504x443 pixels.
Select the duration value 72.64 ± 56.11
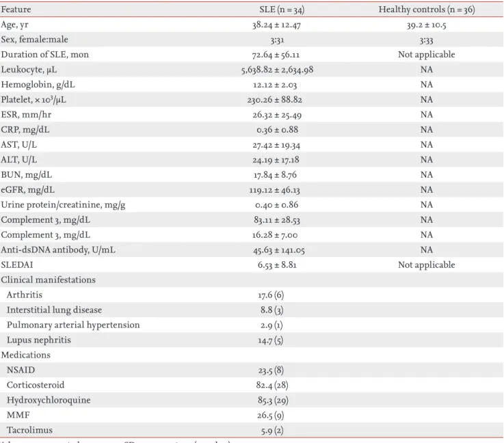tap(276, 55)
